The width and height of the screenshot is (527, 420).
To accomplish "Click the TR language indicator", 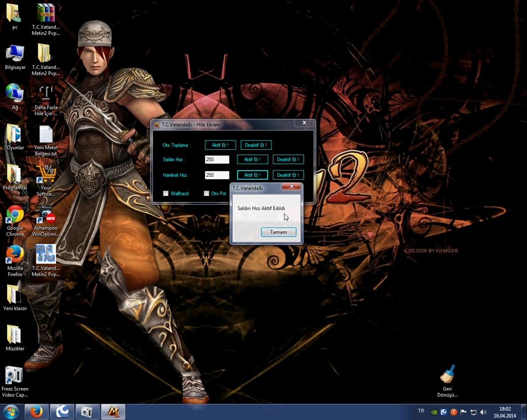I will click(421, 411).
